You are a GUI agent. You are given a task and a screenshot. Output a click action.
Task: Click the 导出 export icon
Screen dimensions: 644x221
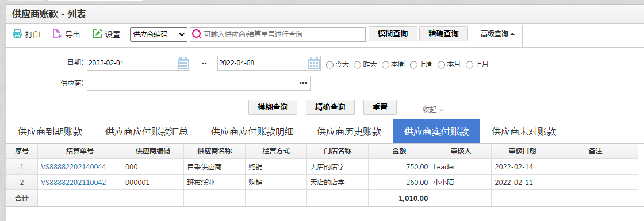pyautogui.click(x=57, y=34)
